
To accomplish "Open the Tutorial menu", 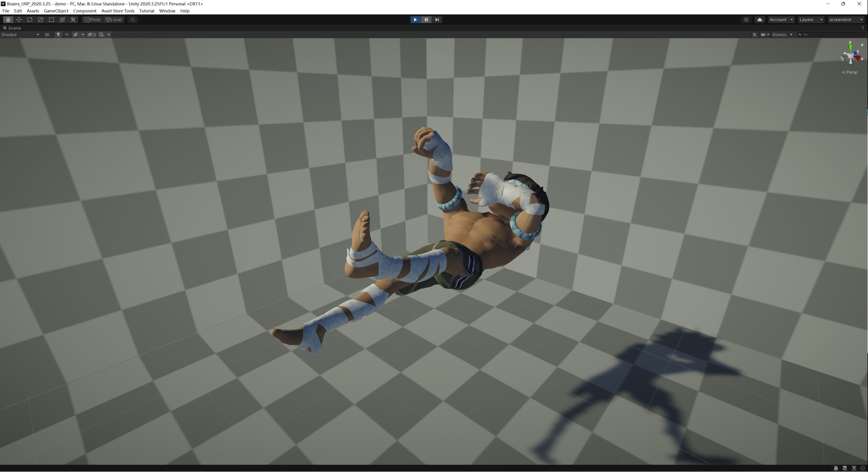I will click(147, 11).
